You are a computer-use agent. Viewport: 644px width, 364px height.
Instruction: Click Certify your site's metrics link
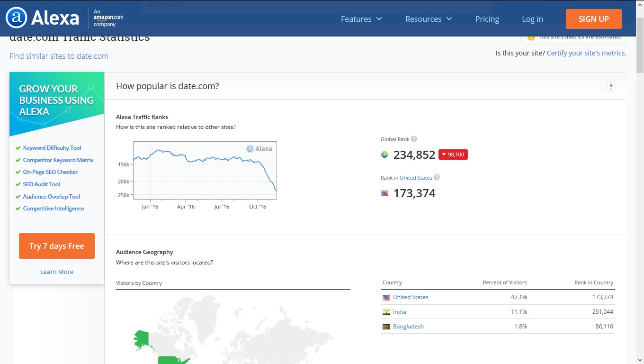pyautogui.click(x=586, y=53)
